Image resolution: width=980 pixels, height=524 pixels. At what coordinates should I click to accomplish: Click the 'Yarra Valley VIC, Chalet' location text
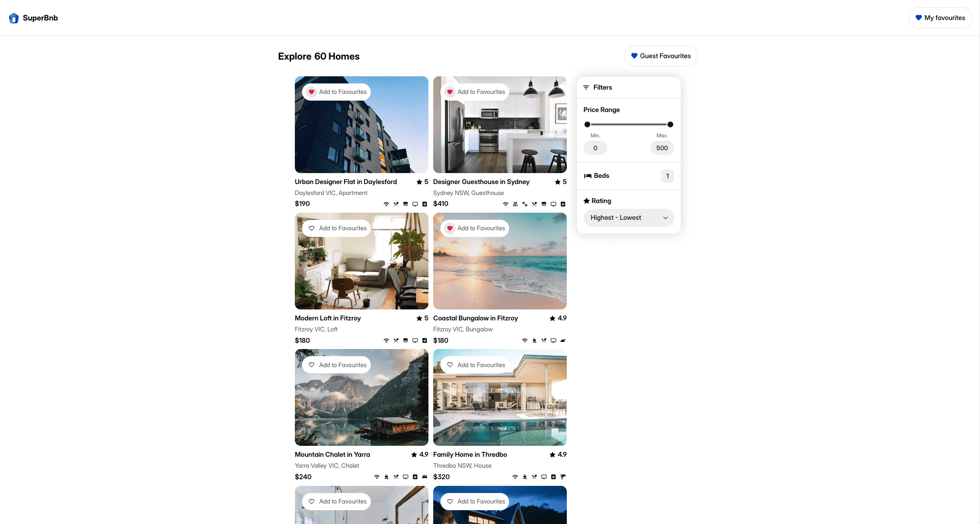[x=327, y=466]
